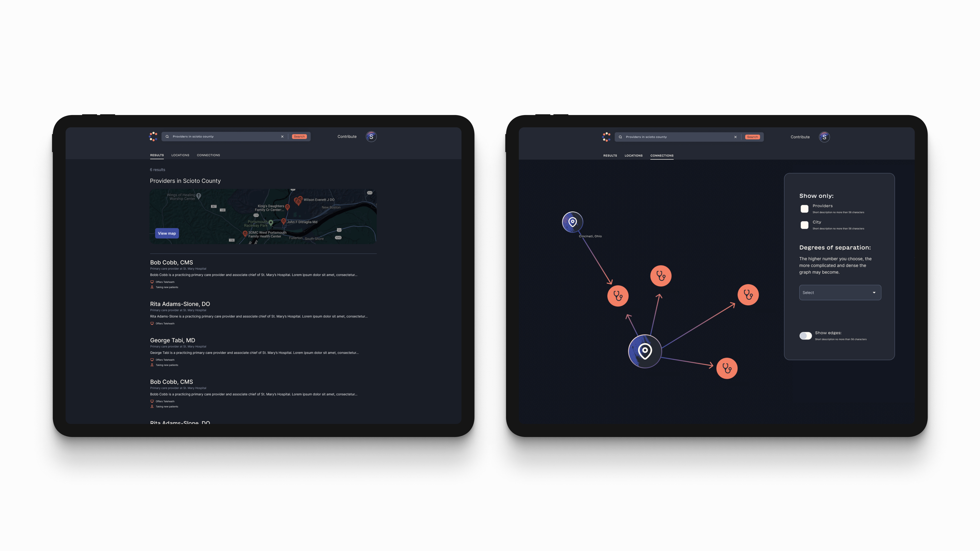Click the View map button on the results panel
The image size is (980, 551).
[166, 233]
